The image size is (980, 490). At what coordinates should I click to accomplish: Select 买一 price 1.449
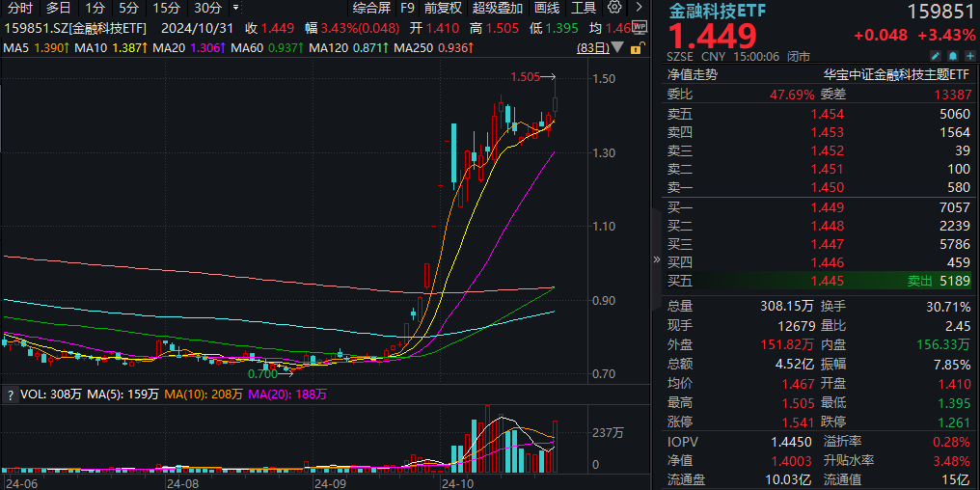827,207
